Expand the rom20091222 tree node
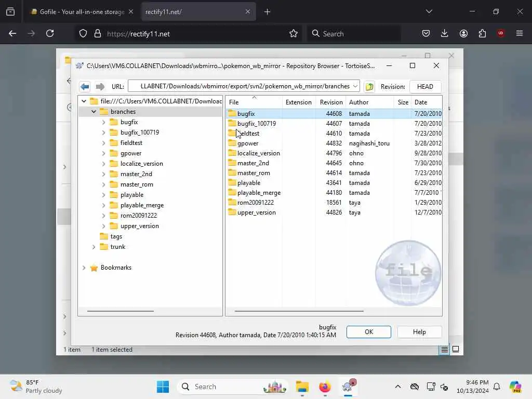The image size is (532, 399). click(x=103, y=216)
